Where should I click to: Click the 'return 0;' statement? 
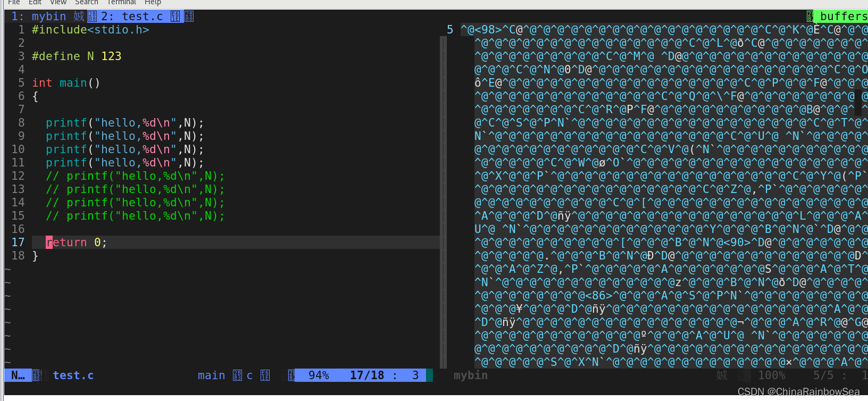point(77,243)
